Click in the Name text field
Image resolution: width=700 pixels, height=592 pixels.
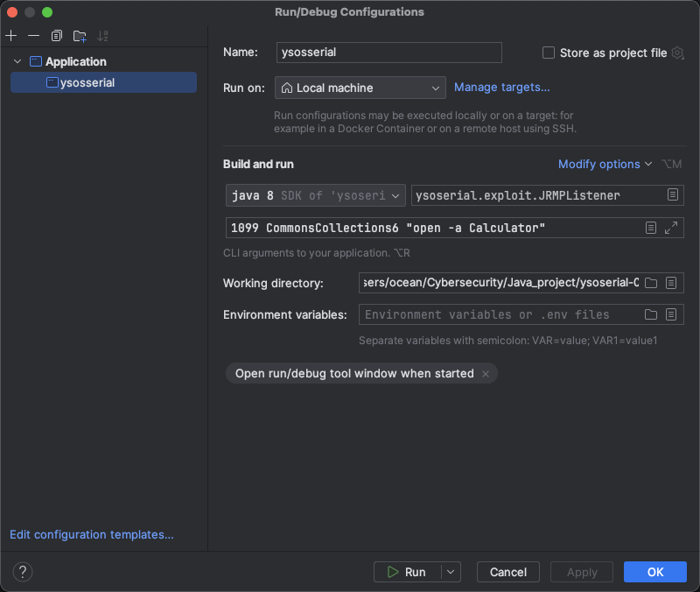388,53
